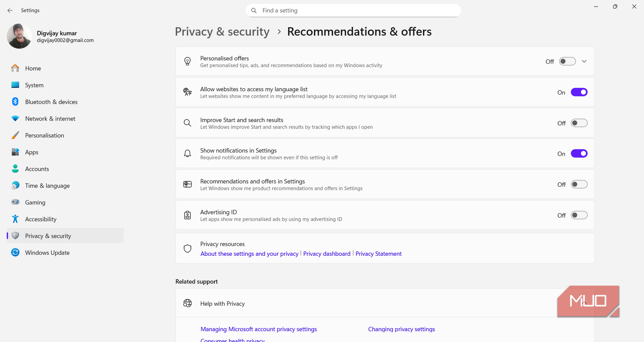This screenshot has width=644, height=342.
Task: Click the Windows Update icon
Action: 15,252
